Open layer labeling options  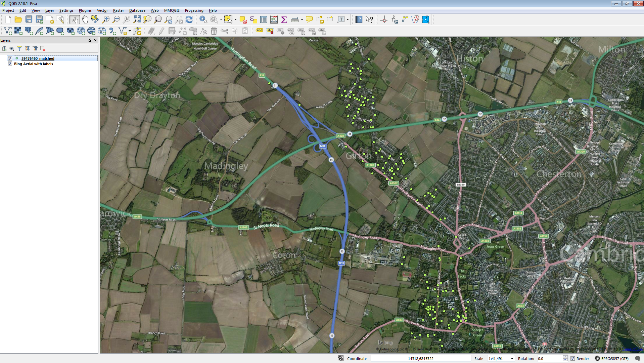point(259,31)
